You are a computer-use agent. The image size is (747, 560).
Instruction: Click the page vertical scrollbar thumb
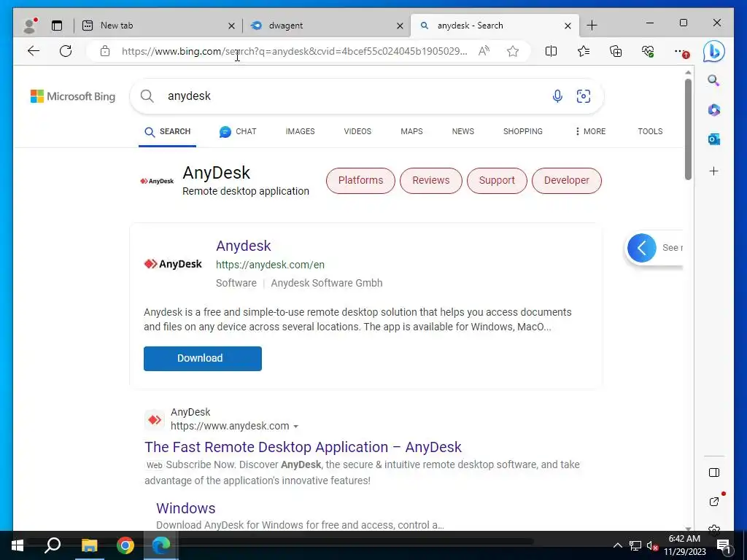(x=688, y=129)
